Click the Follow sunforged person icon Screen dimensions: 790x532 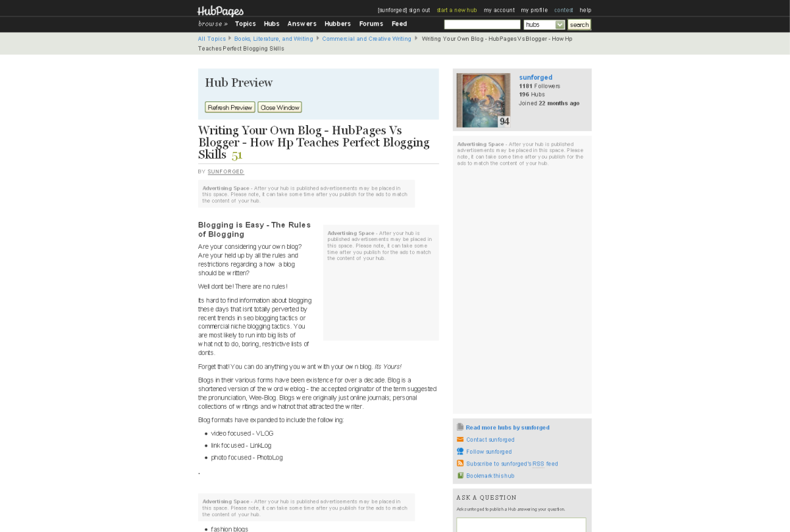pos(460,452)
